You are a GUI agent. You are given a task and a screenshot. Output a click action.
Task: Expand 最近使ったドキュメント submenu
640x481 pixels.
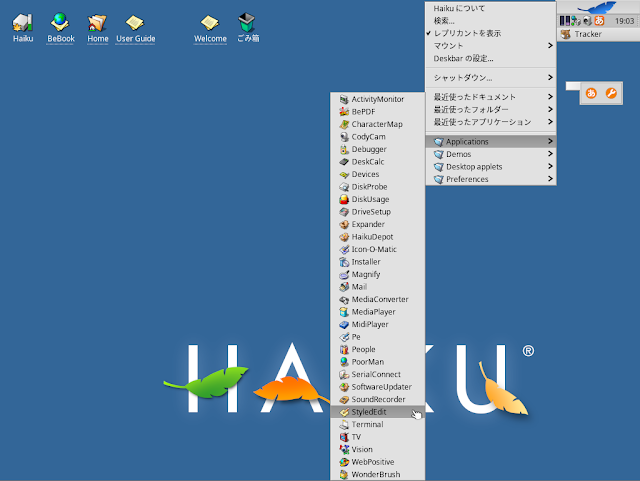tap(491, 97)
